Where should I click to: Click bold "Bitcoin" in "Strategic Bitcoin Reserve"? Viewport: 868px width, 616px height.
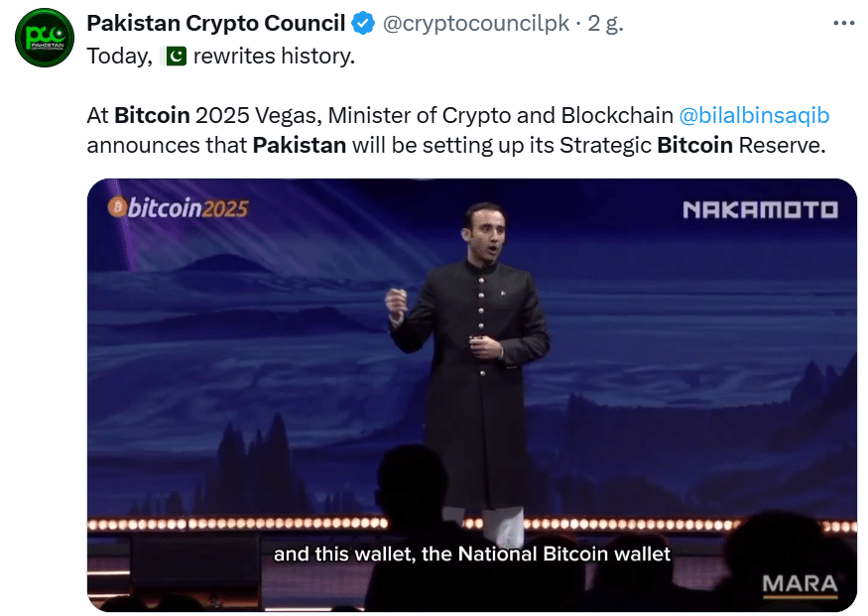point(694,145)
